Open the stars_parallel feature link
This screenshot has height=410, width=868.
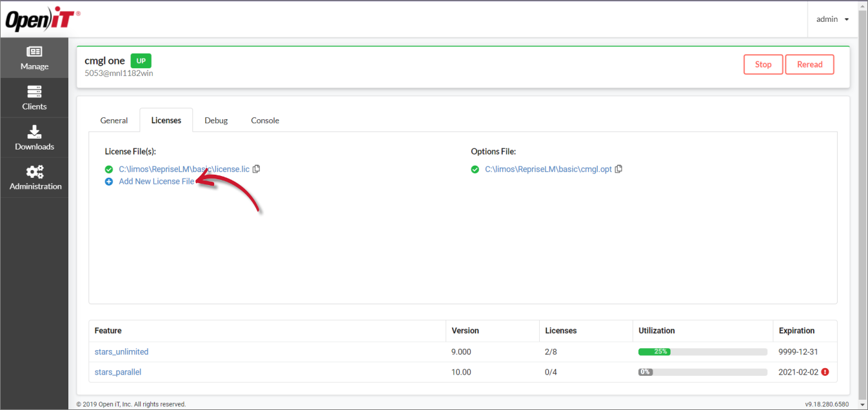click(x=117, y=372)
